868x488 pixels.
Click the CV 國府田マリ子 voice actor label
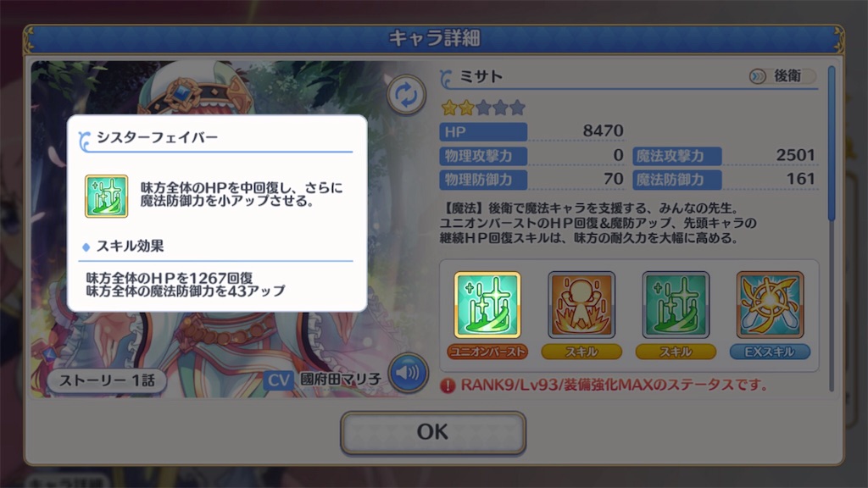pos(323,380)
